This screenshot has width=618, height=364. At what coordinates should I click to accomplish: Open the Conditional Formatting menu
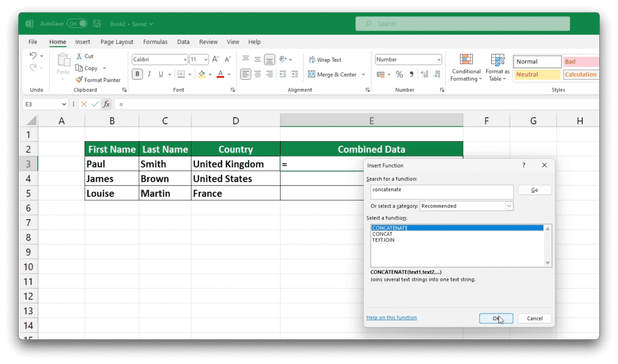pos(466,67)
